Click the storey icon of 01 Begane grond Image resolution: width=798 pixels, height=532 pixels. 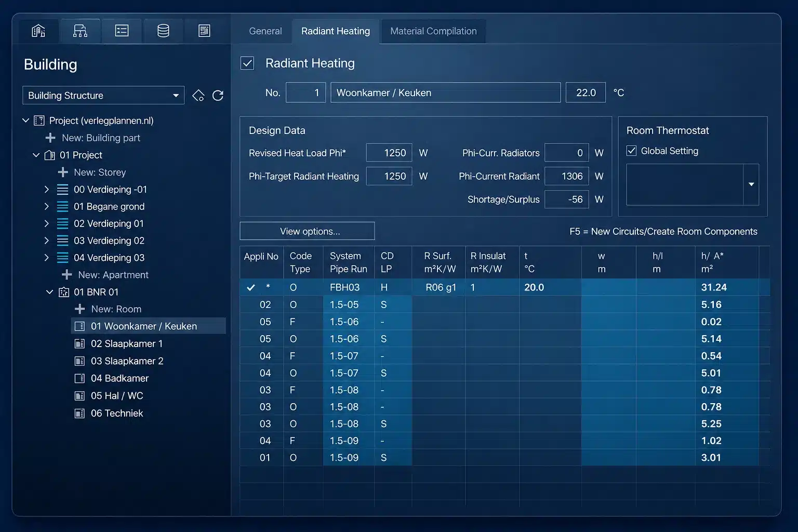click(x=62, y=207)
